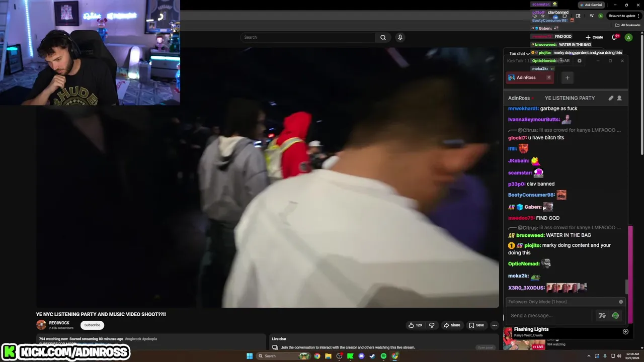Click username IvannaSeymourButts in chat

coord(534,120)
